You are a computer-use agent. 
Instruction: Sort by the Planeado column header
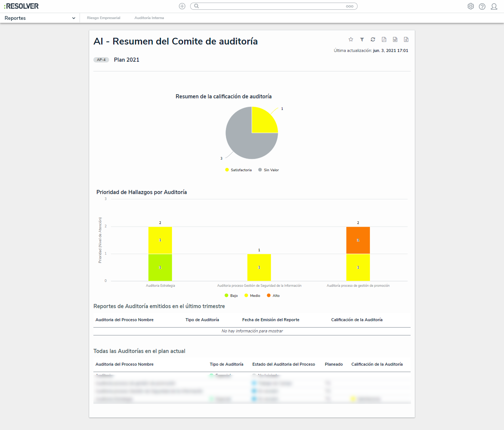coord(334,364)
